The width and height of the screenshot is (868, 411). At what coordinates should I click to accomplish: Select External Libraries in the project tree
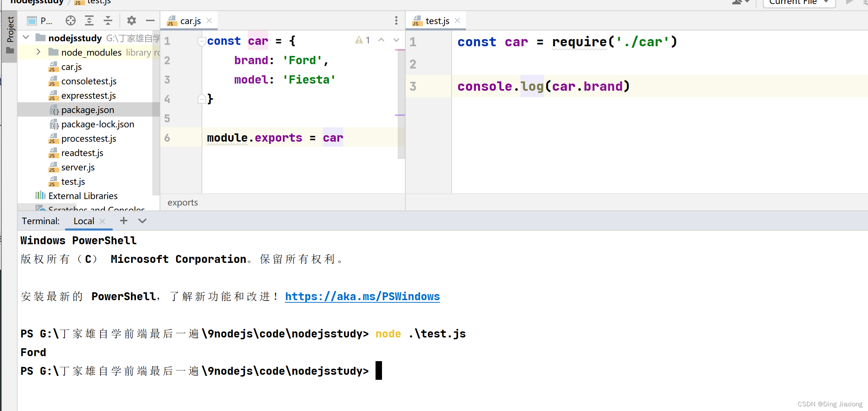[x=83, y=196]
